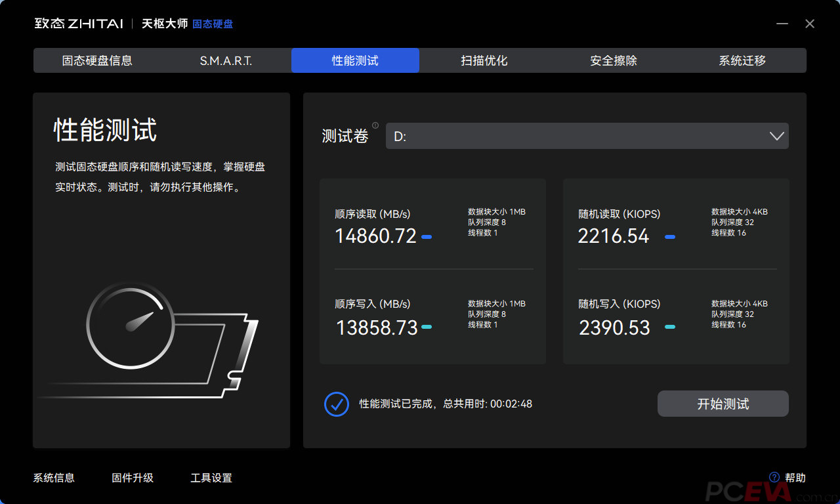The width and height of the screenshot is (840, 504).
Task: Open 固件升级 firmware update
Action: click(133, 478)
